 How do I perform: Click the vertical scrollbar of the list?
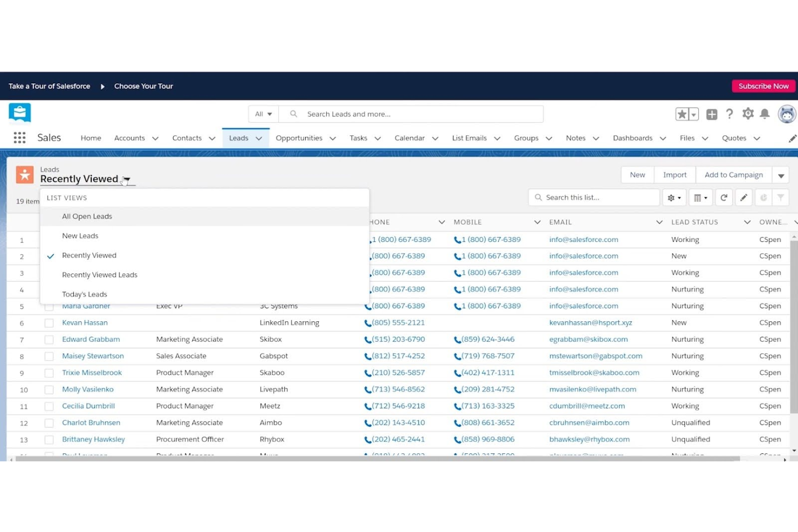[x=794, y=326]
